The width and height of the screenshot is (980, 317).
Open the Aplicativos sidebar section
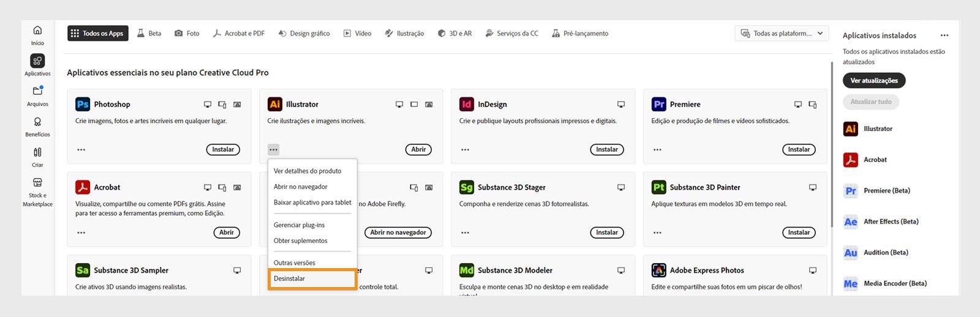[x=37, y=65]
